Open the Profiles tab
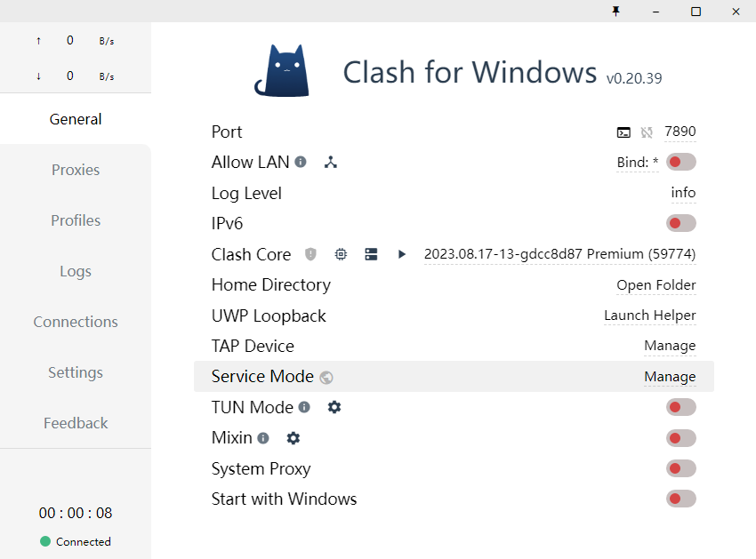This screenshot has width=756, height=559. pyautogui.click(x=76, y=220)
